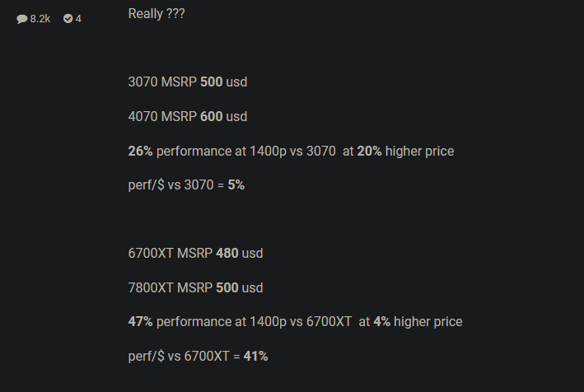The width and height of the screenshot is (584, 392).
Task: Click the "6700XT MSRP" text
Action: pos(171,254)
